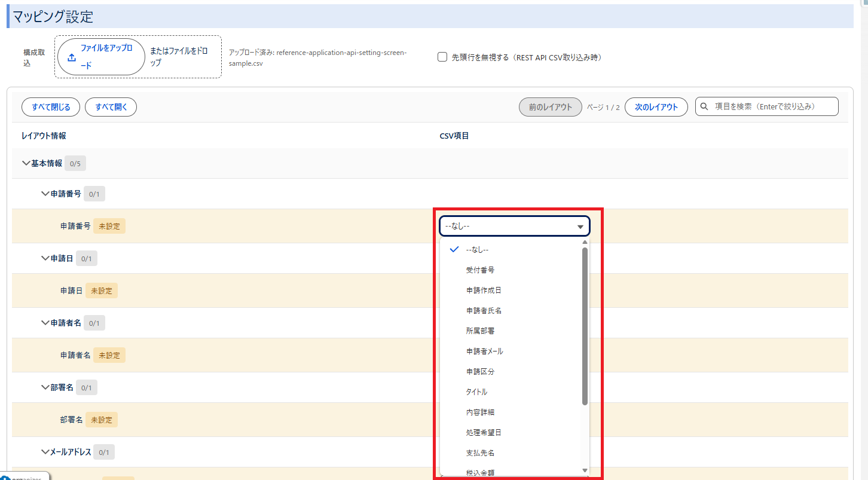
Task: Click the search magnifier icon
Action: click(705, 106)
